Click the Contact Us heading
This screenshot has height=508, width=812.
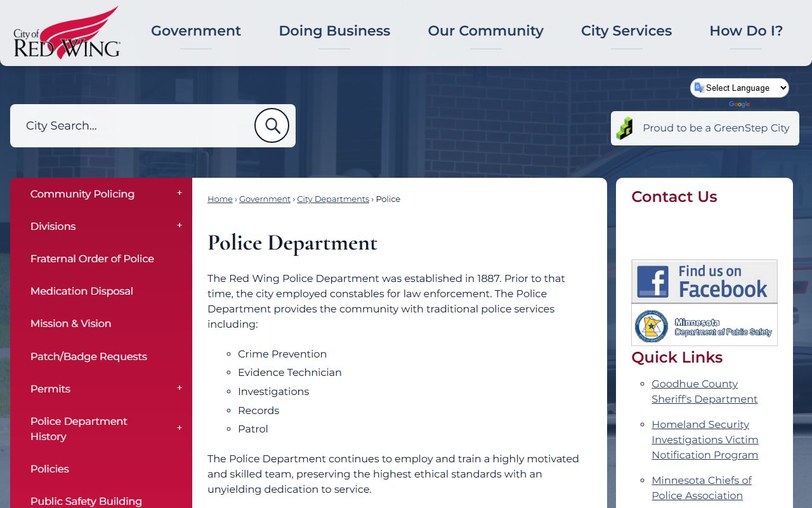(x=674, y=197)
